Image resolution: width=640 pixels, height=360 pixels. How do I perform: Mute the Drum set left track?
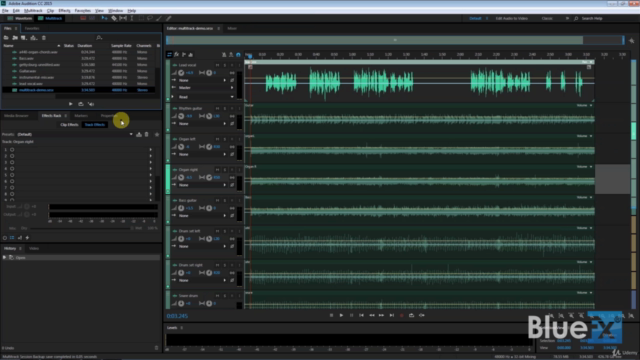(x=218, y=231)
